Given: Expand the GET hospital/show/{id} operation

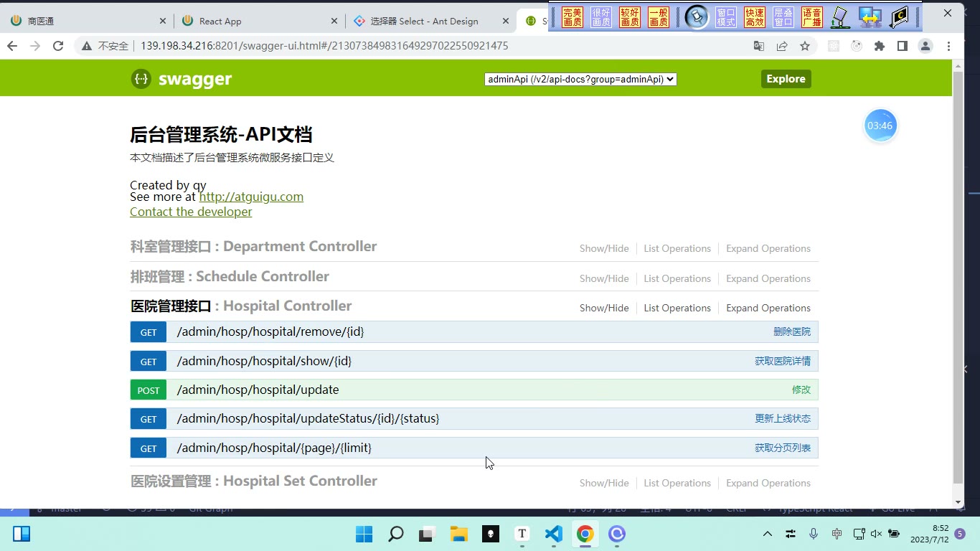Looking at the screenshot, I should click(x=473, y=361).
